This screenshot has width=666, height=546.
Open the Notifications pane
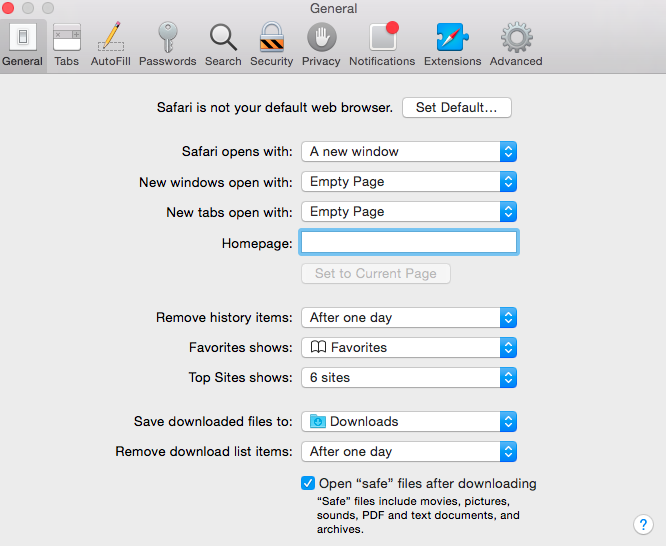click(x=382, y=45)
